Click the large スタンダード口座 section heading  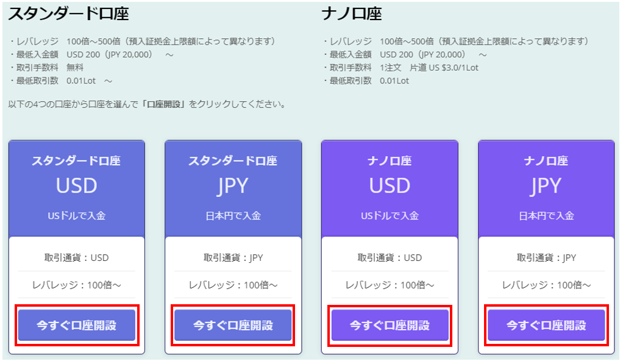[x=68, y=13]
